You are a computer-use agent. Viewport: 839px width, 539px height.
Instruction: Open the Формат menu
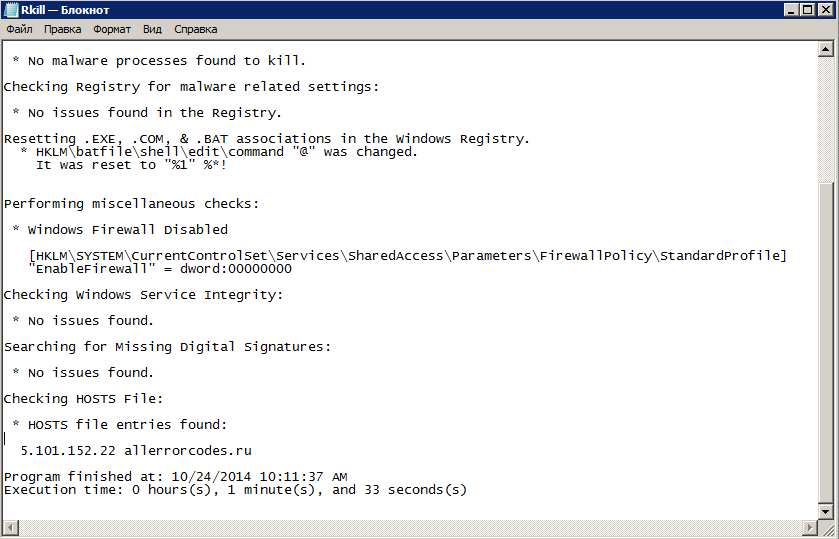point(112,30)
